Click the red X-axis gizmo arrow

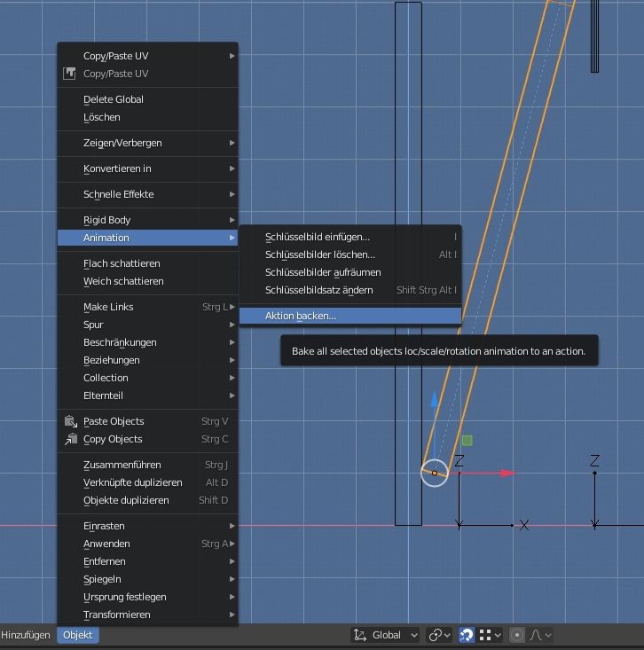[507, 473]
